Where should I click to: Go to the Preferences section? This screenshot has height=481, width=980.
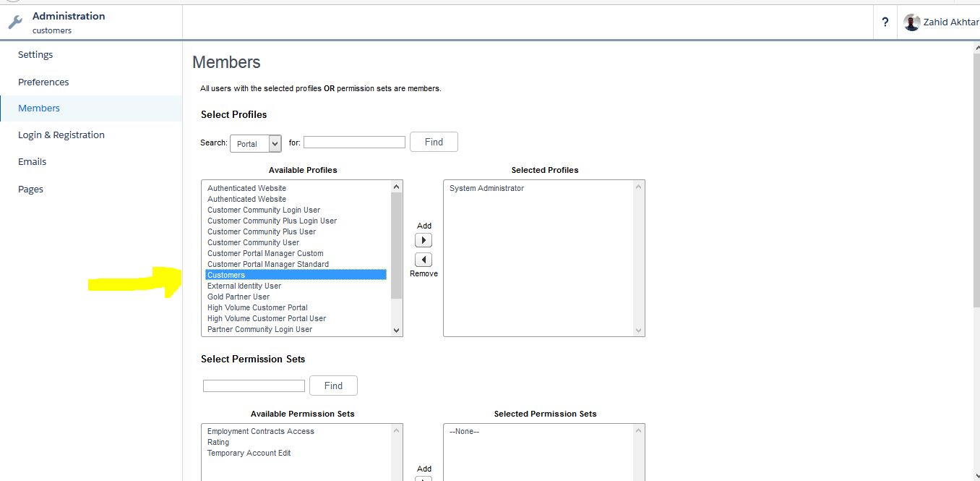coord(43,82)
